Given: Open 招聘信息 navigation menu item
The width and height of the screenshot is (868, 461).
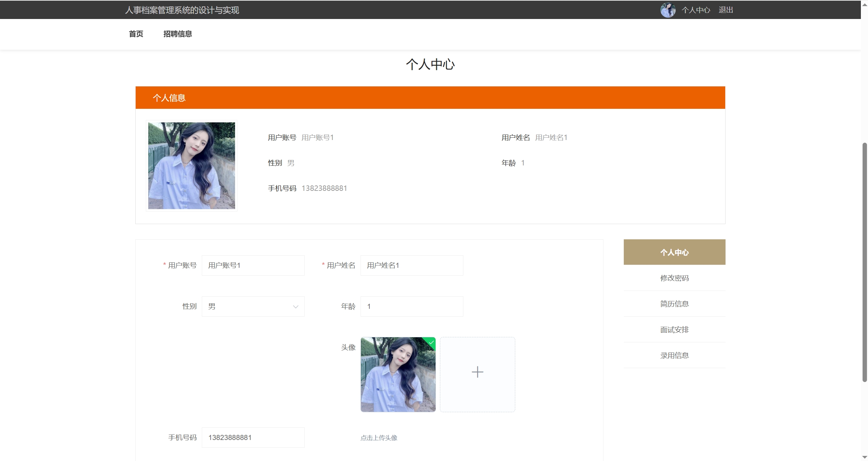Looking at the screenshot, I should point(177,34).
